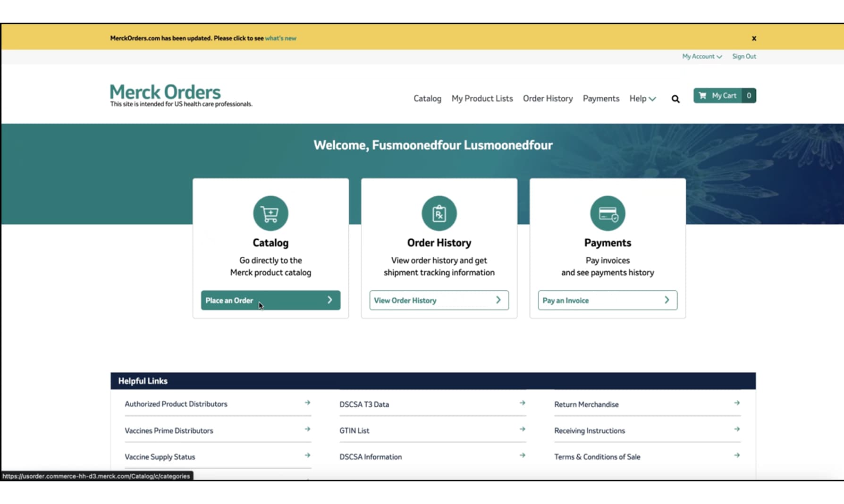Click the Sign Out link

[744, 56]
